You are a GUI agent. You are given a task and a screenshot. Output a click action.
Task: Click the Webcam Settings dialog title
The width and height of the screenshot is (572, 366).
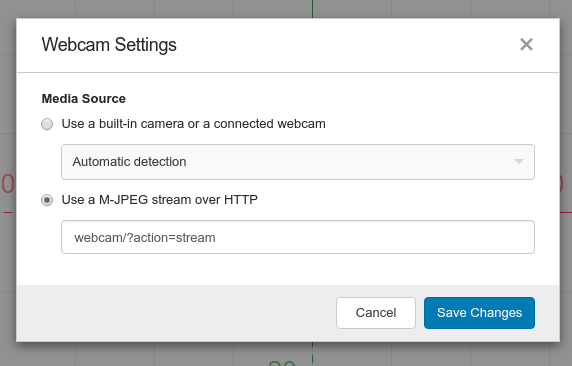click(x=109, y=45)
